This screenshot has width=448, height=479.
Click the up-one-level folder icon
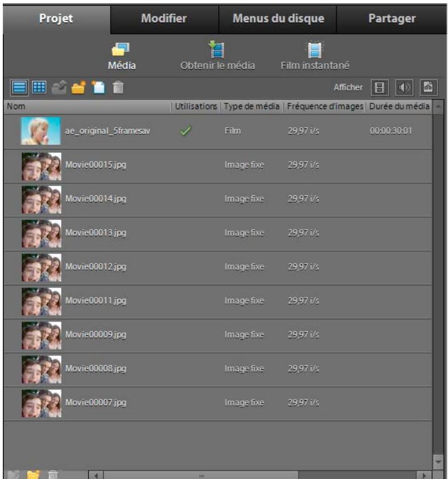pyautogui.click(x=59, y=88)
